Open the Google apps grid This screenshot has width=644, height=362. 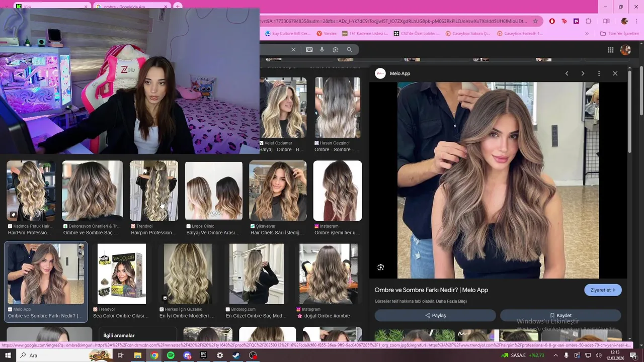point(611,50)
